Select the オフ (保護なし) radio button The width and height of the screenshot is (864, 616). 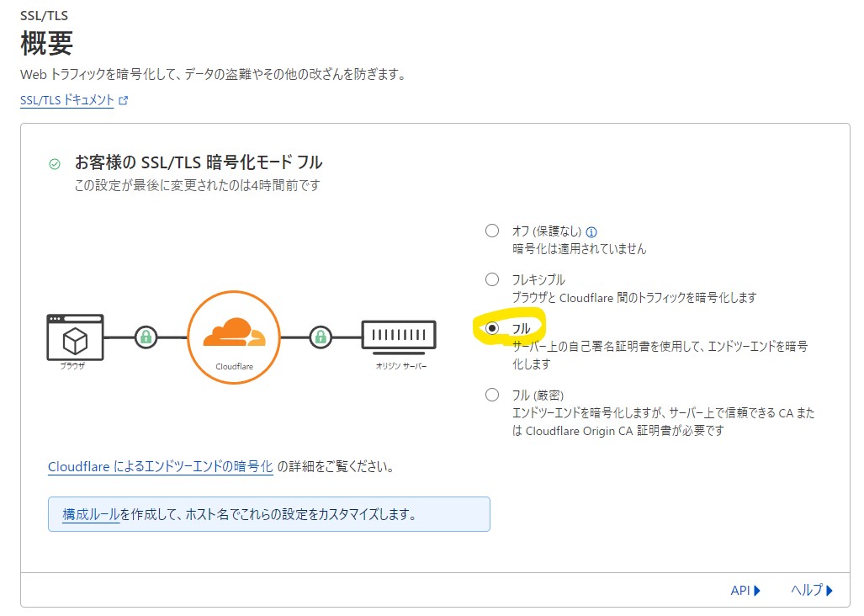pos(492,231)
